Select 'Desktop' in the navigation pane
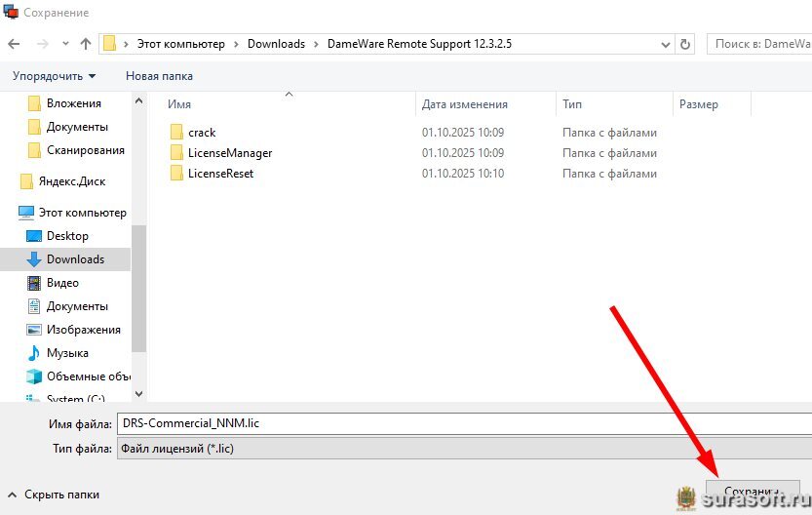The image size is (812, 515). [x=67, y=236]
